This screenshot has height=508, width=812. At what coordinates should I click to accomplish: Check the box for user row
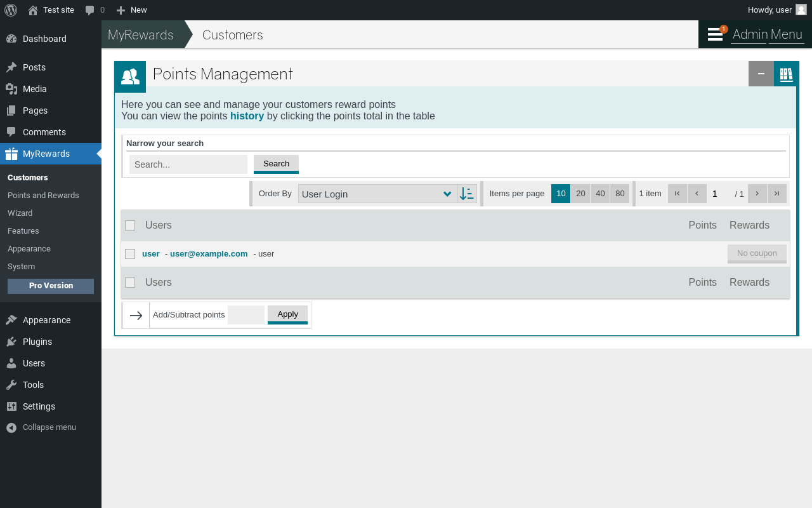click(130, 254)
